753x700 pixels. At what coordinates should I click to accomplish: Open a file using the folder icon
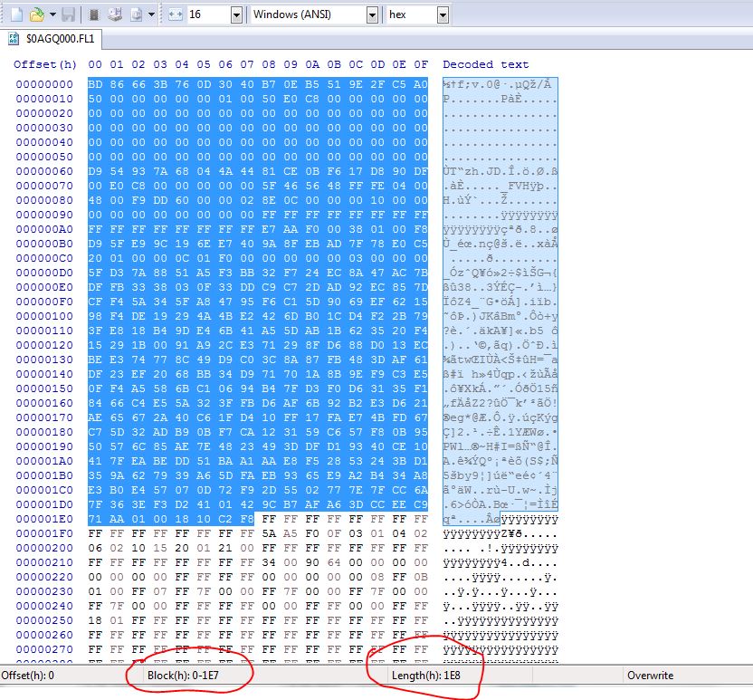point(36,14)
